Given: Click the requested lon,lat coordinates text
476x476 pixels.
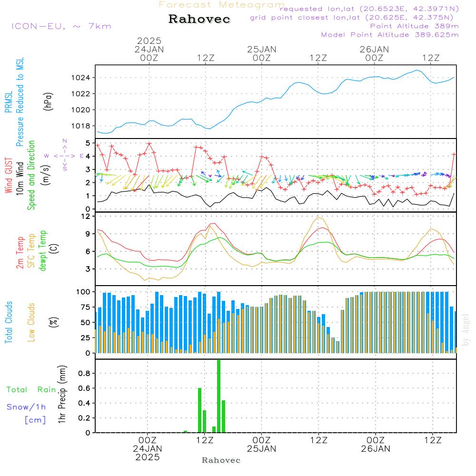Looking at the screenshot, I should pyautogui.click(x=369, y=9).
